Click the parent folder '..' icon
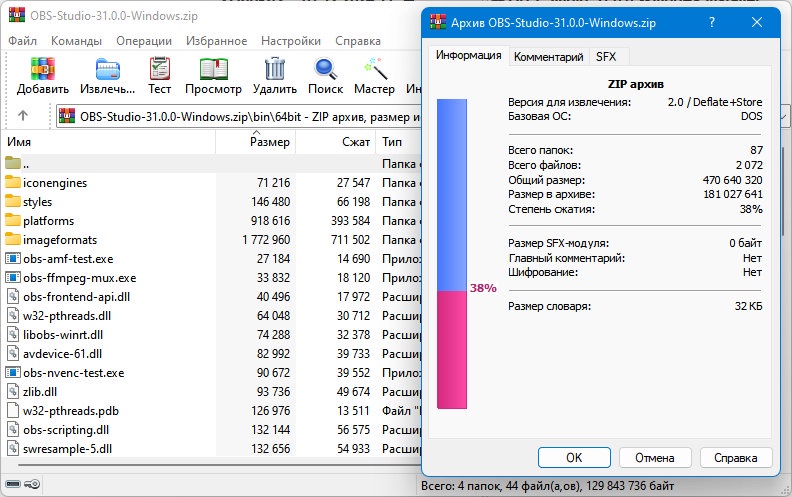Screen dimensions: 792x497 pyautogui.click(x=13, y=163)
